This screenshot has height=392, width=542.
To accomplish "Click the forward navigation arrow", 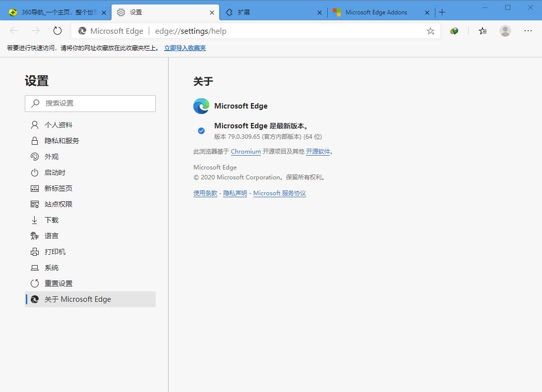I will tap(36, 31).
